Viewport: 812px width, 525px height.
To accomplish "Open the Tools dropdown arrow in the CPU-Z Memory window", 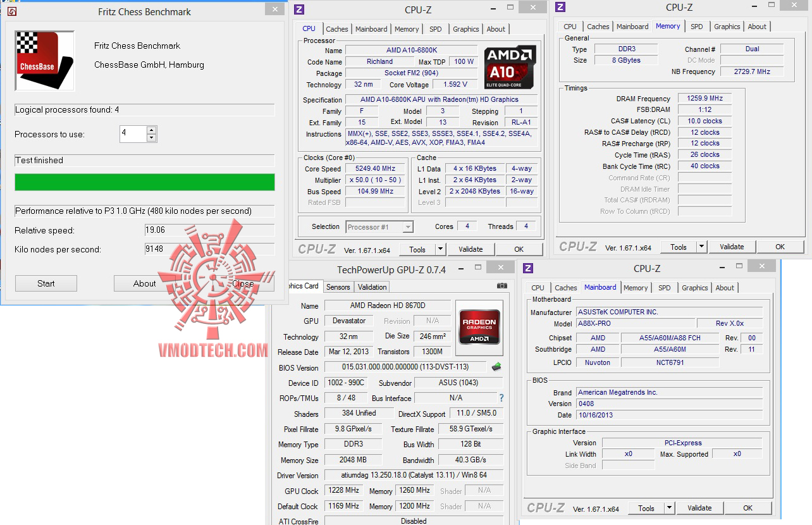I will (702, 247).
